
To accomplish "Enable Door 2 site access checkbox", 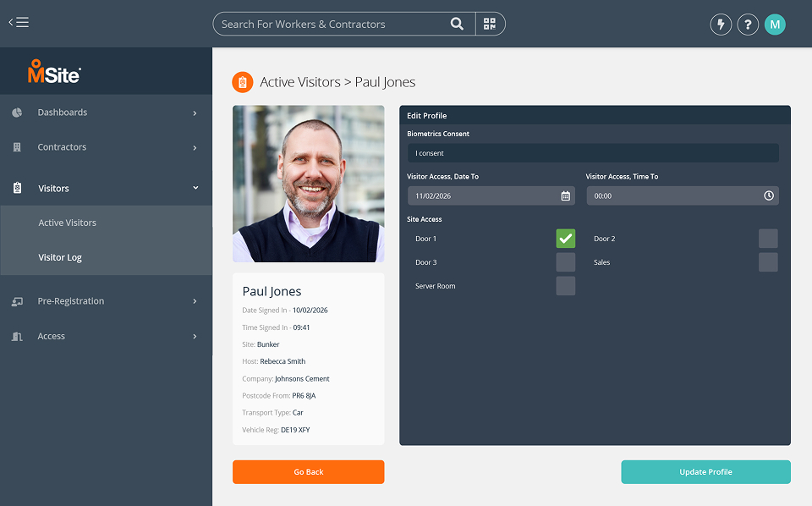I will coord(768,239).
